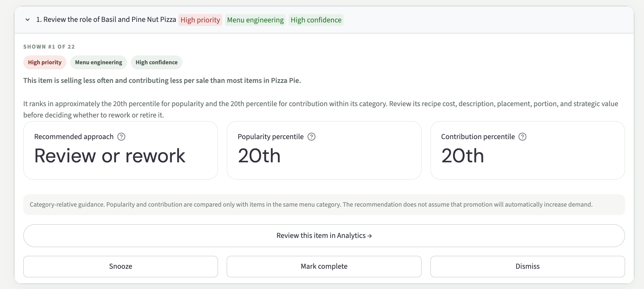This screenshot has width=644, height=289.
Task: Click the green Menu engineering tag in the header
Action: click(255, 20)
